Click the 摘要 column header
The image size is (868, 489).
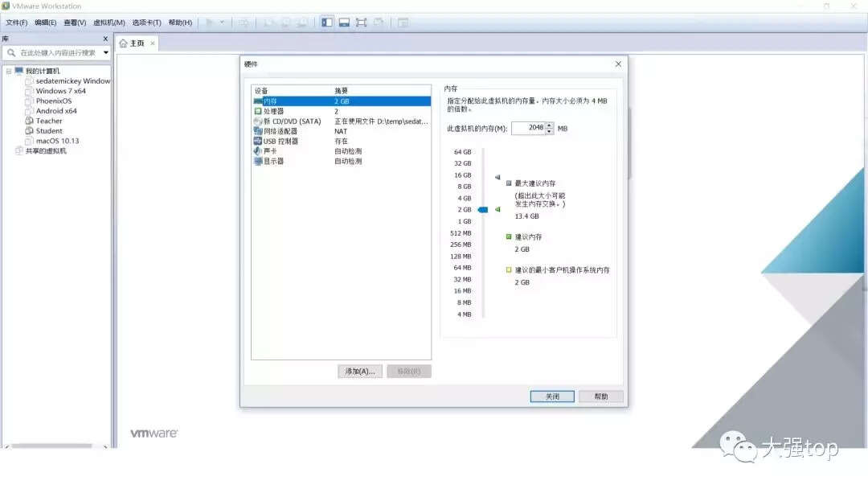[x=341, y=90]
